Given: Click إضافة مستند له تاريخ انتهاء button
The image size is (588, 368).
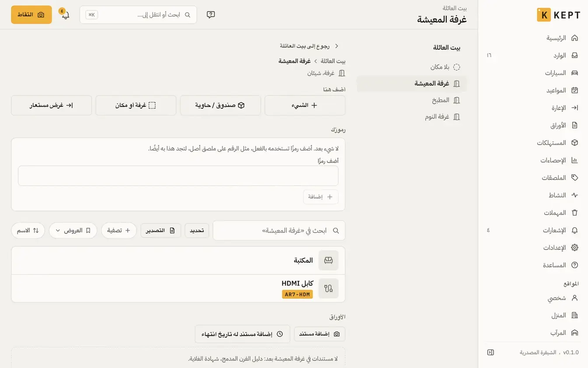Looking at the screenshot, I should (242, 334).
